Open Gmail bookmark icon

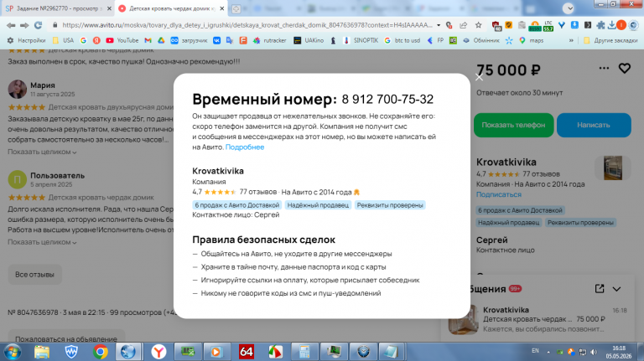(148, 40)
